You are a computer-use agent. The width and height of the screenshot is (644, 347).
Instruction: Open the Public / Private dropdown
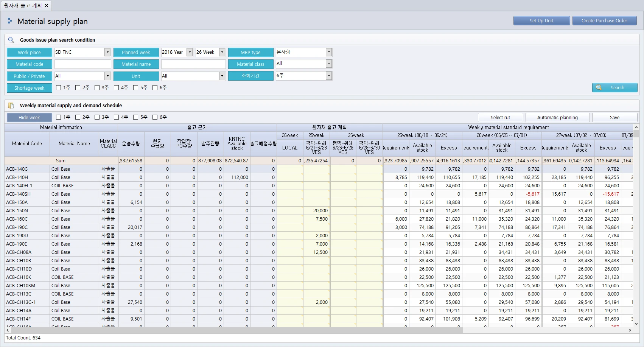pos(107,76)
